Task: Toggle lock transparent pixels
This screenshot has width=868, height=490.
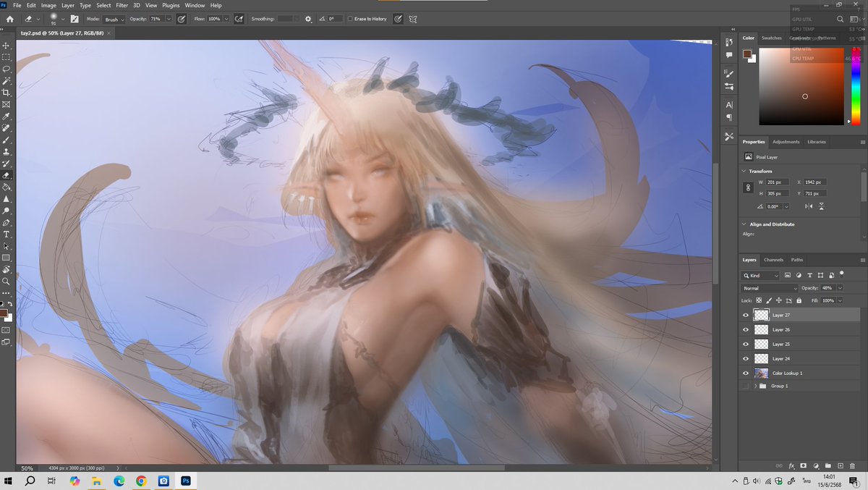Action: [759, 300]
